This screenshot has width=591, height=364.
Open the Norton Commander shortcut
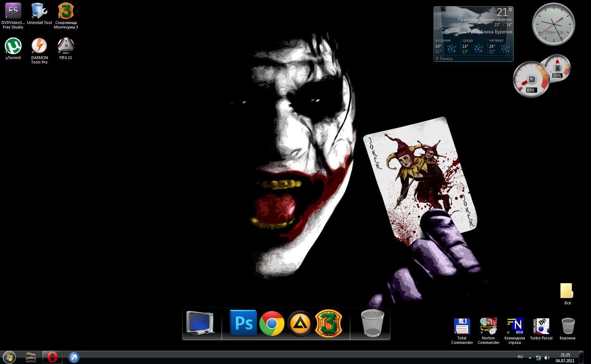(x=488, y=327)
